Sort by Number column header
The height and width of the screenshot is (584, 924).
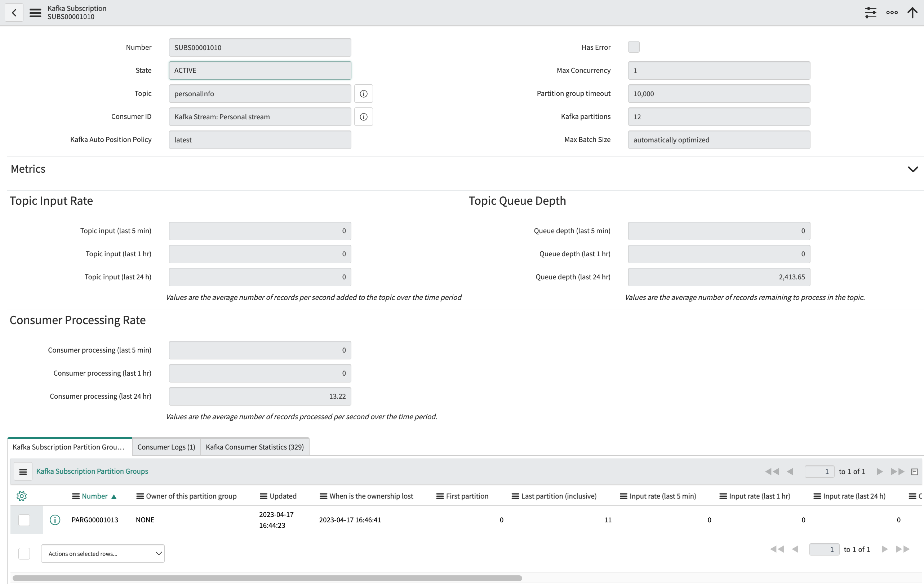pyautogui.click(x=95, y=496)
